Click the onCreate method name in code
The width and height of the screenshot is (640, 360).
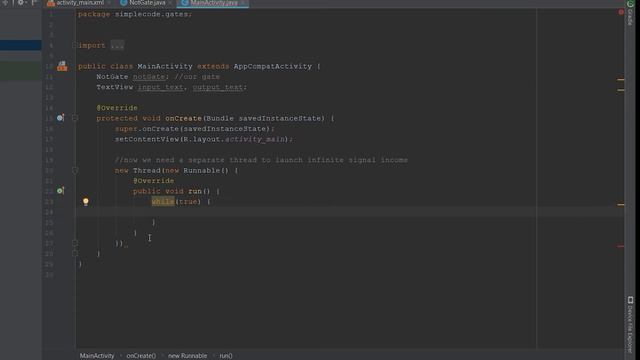183,118
